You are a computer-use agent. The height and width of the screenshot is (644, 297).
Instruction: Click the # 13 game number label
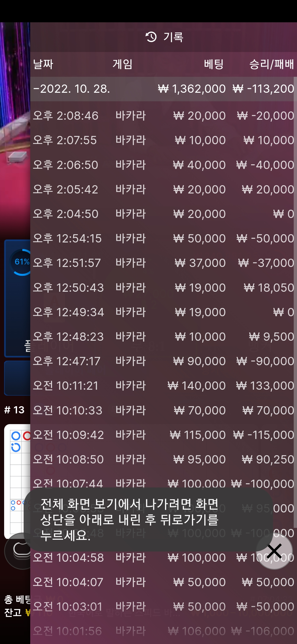pos(14,410)
